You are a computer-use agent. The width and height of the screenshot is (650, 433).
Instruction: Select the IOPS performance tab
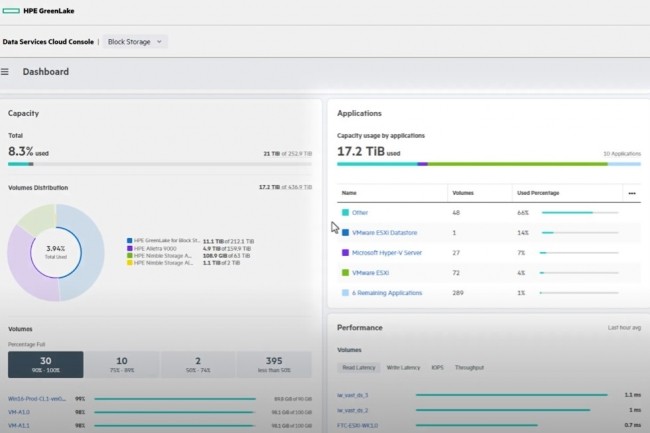(x=438, y=369)
